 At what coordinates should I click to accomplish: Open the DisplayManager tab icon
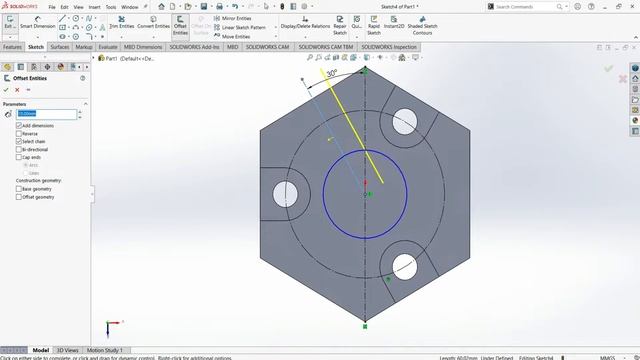[x=60, y=67]
